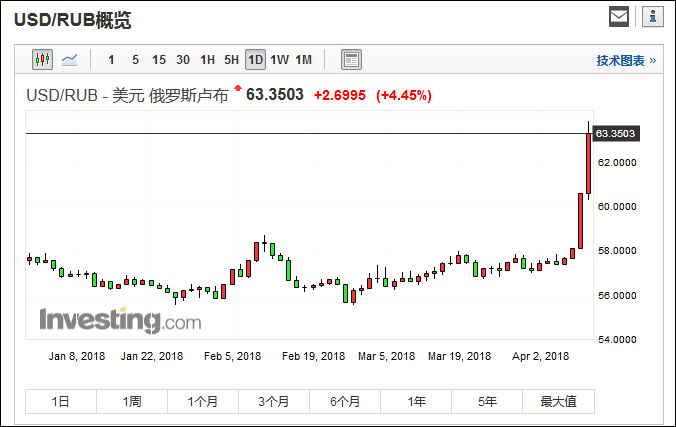Open the news layout toolbar icon
Screen dimensions: 676x427
point(351,60)
